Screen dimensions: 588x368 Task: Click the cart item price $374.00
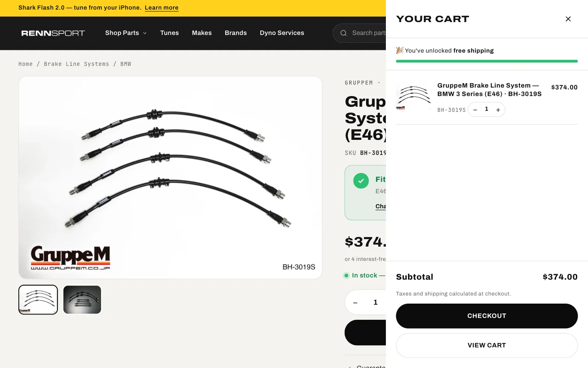pos(564,87)
